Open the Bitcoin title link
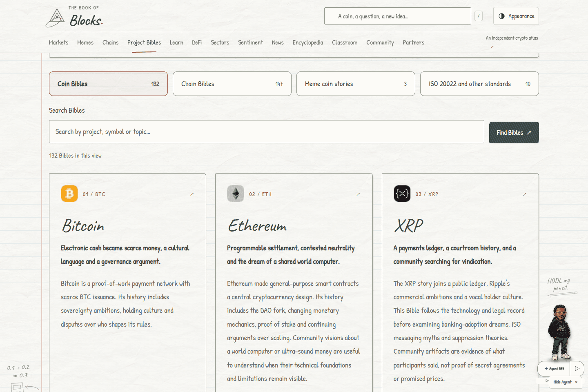 coord(83,225)
